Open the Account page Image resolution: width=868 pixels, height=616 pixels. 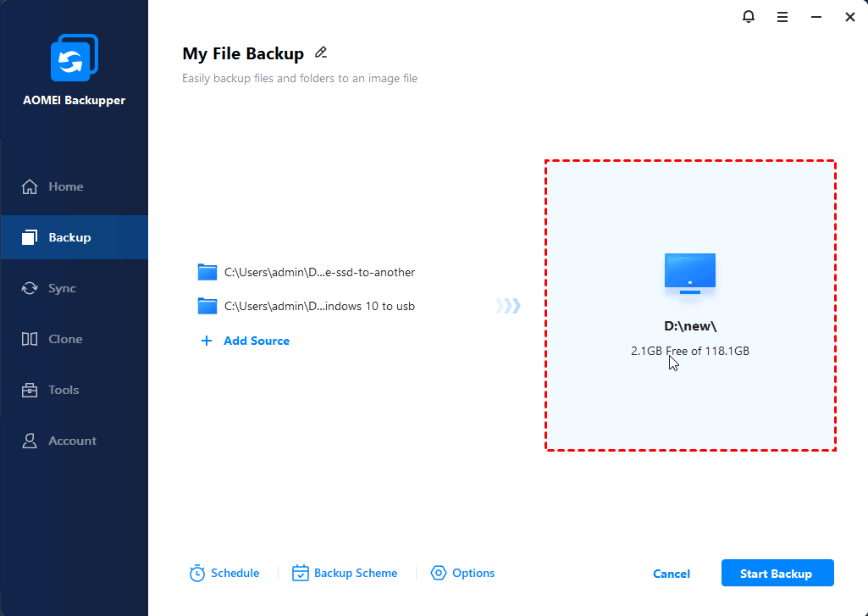pyautogui.click(x=72, y=441)
